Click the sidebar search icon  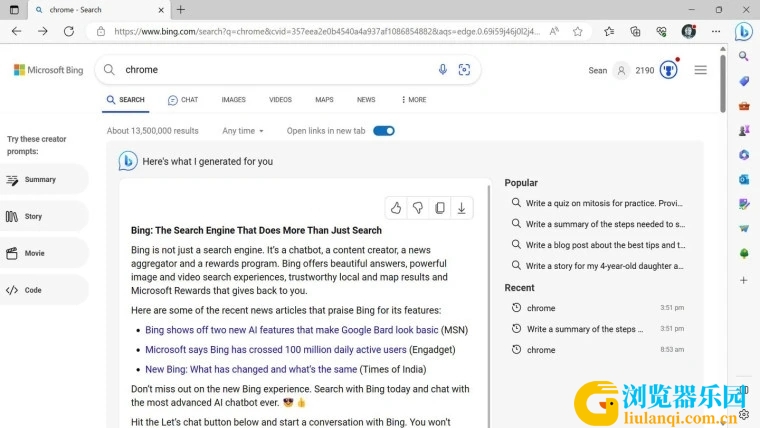point(744,56)
